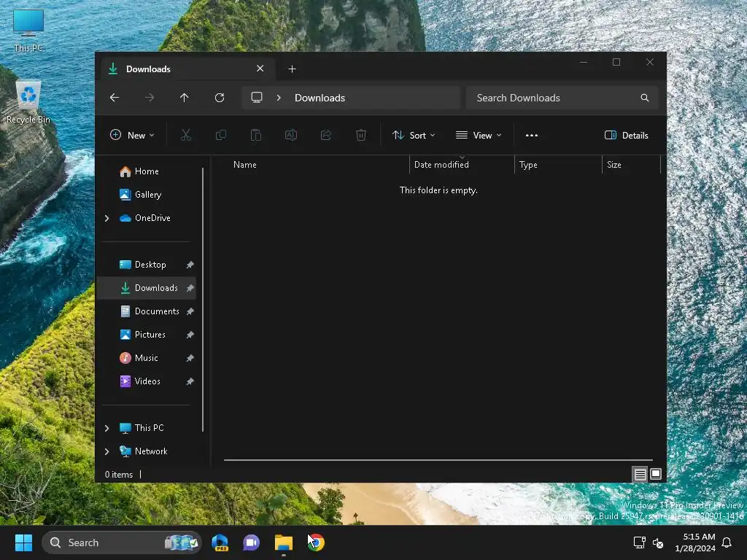
Task: Open the clock and date flyout
Action: coord(695,542)
